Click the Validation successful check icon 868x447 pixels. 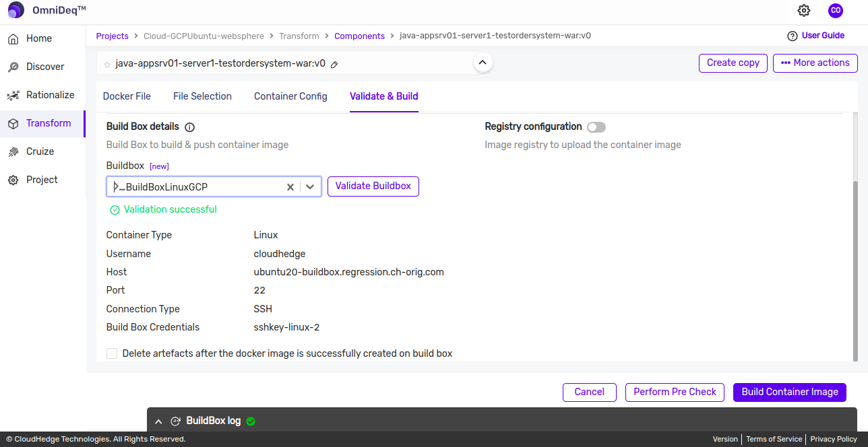115,210
